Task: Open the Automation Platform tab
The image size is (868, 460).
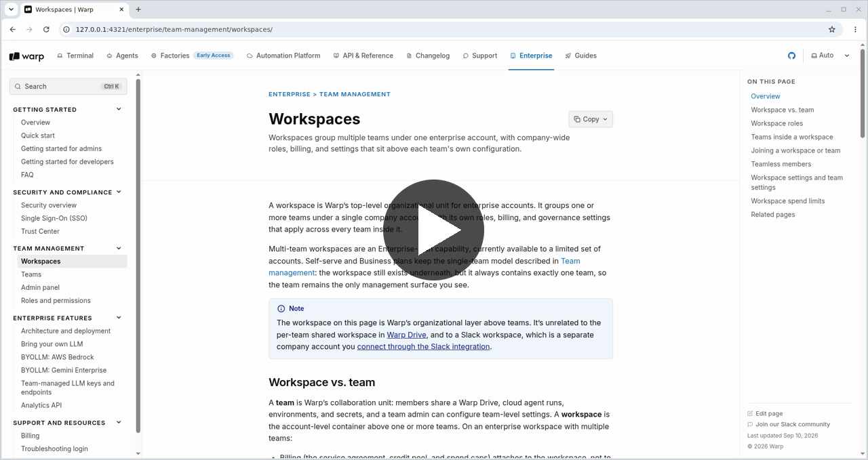Action: point(283,56)
